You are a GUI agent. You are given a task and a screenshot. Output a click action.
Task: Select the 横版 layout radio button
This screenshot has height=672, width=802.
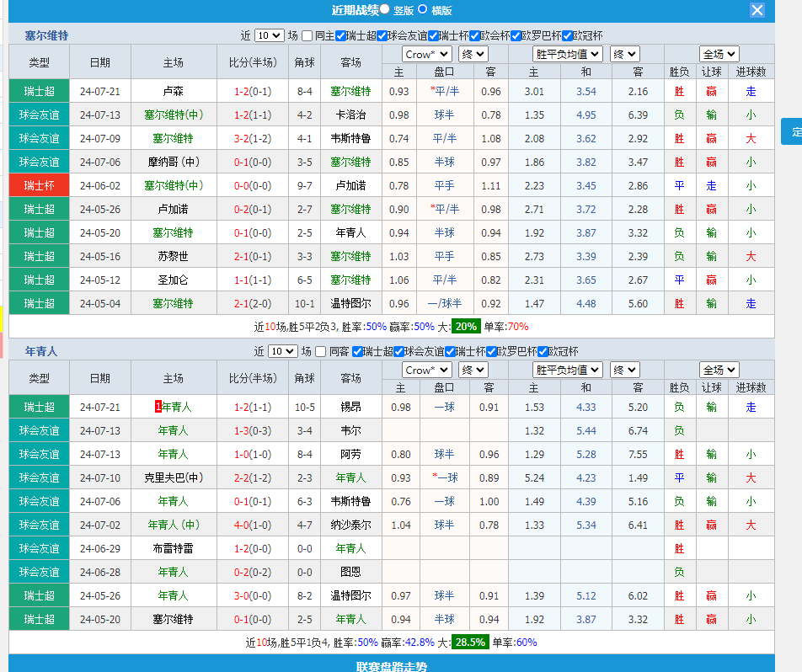pos(423,9)
